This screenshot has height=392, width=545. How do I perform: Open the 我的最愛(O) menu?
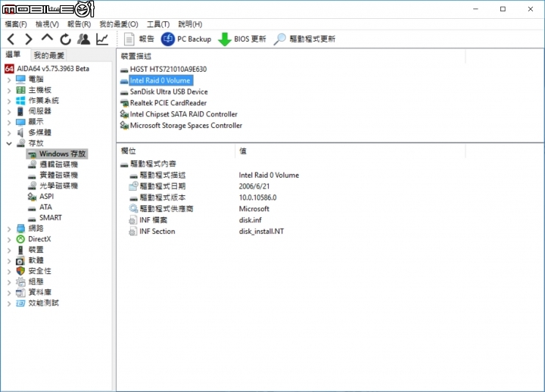(119, 24)
